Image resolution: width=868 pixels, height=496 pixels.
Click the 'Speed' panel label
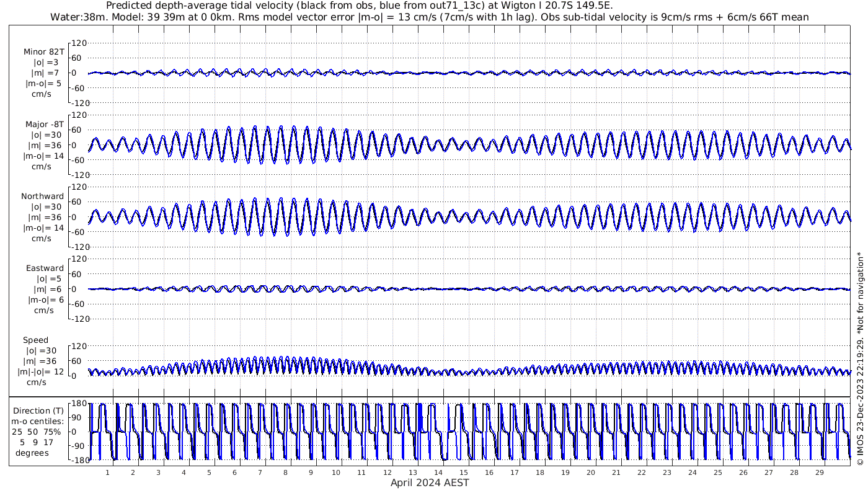click(x=35, y=340)
